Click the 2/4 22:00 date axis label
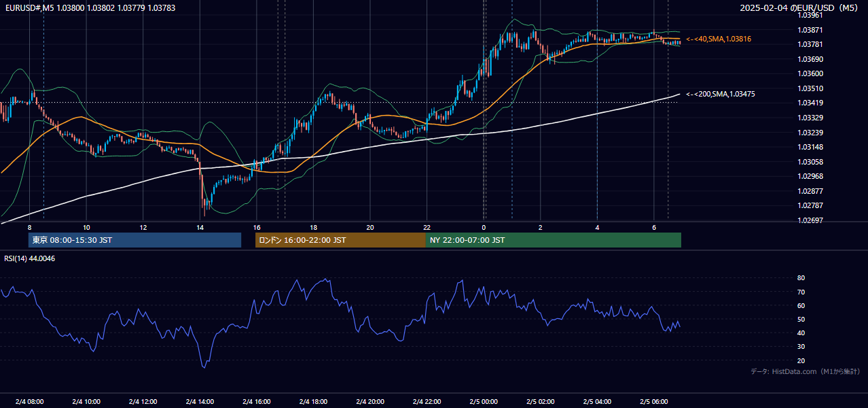 427,401
